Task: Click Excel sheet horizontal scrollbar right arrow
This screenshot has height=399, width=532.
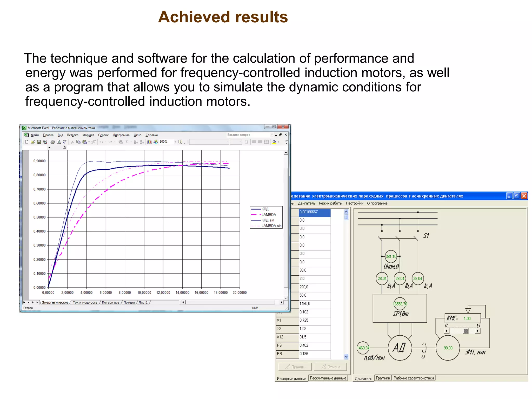Action: pos(282,302)
